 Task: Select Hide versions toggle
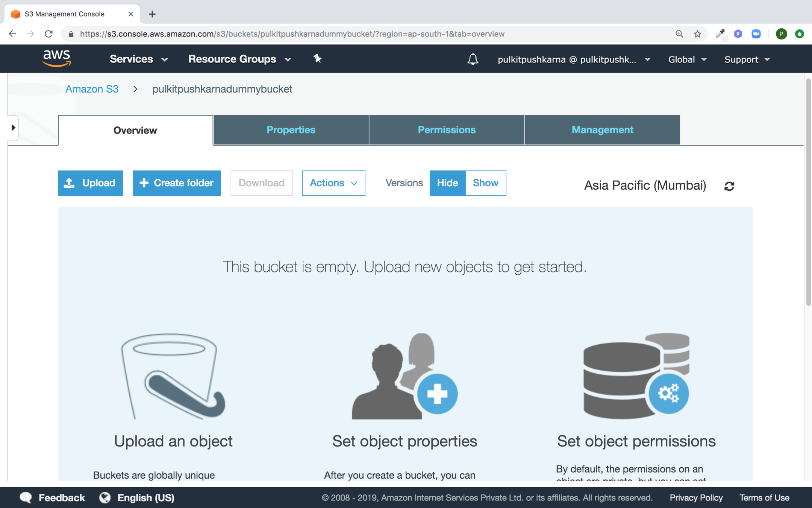click(x=447, y=183)
